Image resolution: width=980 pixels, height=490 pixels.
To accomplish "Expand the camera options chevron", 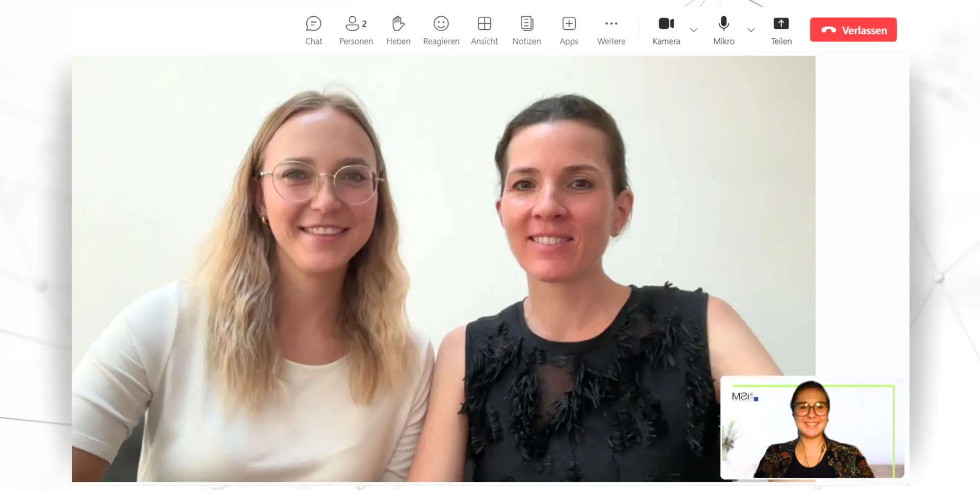I will pos(694,30).
